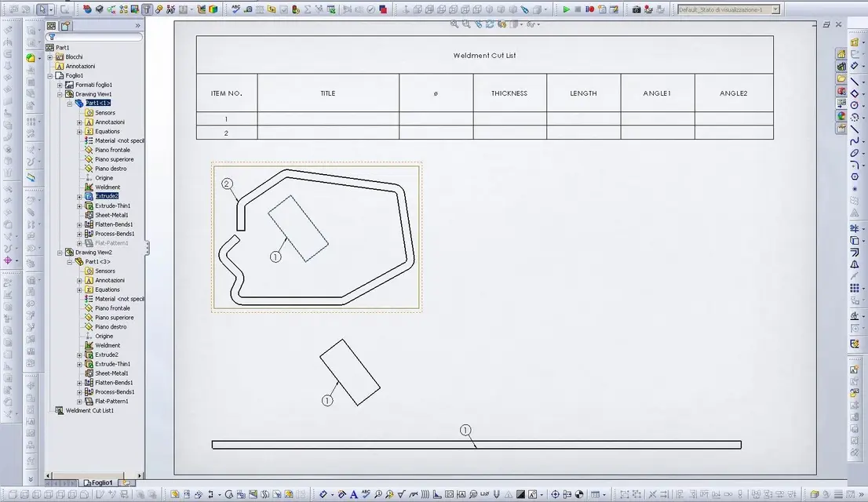Expand Formati foglio1 node
This screenshot has height=502, width=868.
[60, 85]
